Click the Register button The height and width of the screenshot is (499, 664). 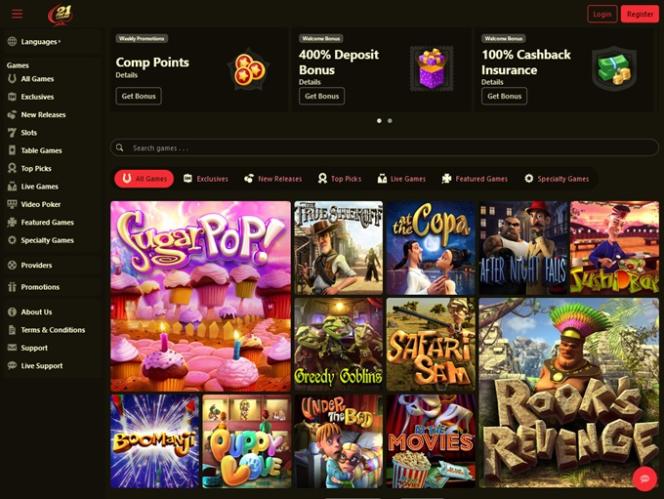click(x=640, y=14)
